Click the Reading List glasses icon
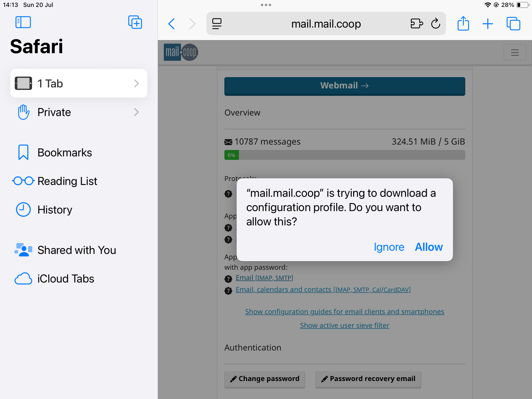The height and width of the screenshot is (399, 532). [x=23, y=181]
